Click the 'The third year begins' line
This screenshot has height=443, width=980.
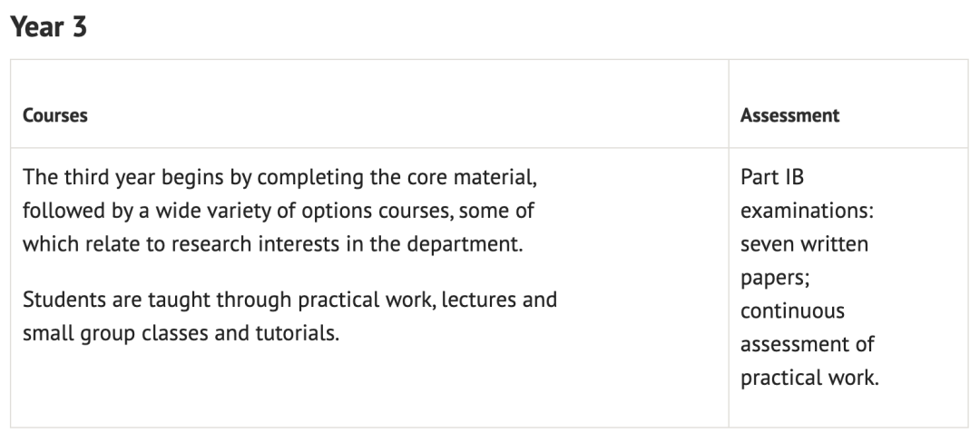point(279,177)
